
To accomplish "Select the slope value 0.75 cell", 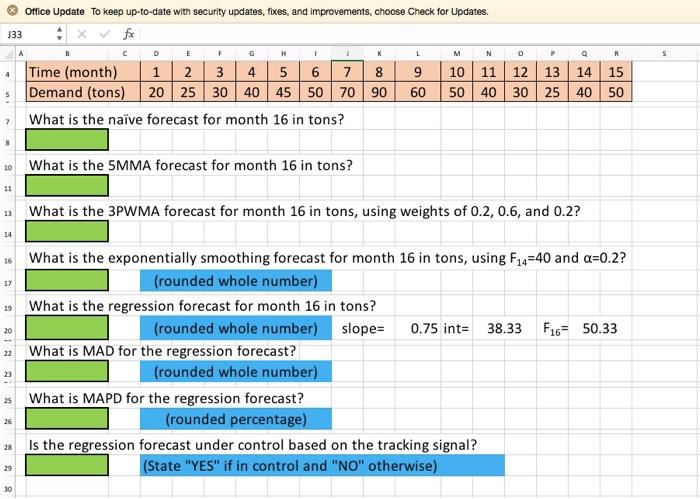I will pos(418,329).
